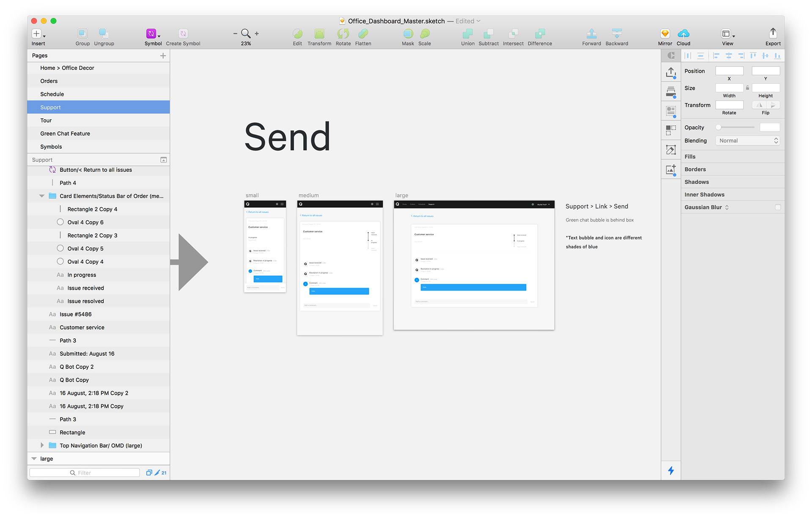
Task: Select the large artboard on canvas
Action: coord(474,265)
